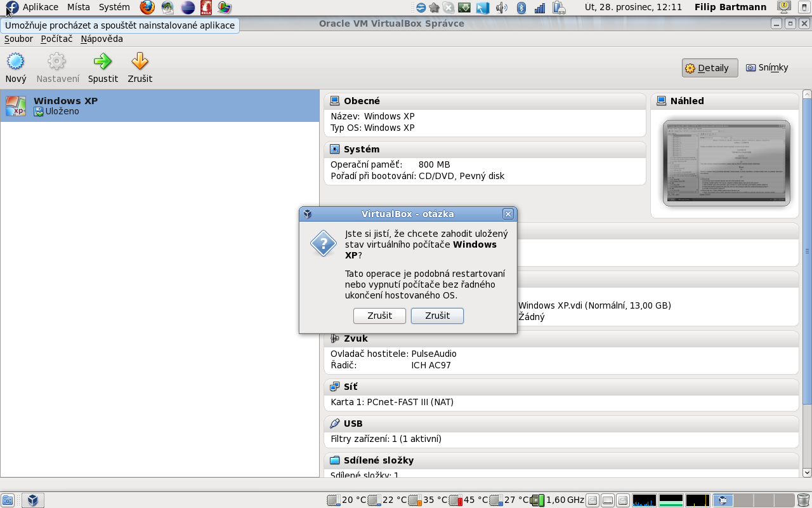Switch to Detaily view
Screen dimensions: 812x508
click(x=710, y=68)
